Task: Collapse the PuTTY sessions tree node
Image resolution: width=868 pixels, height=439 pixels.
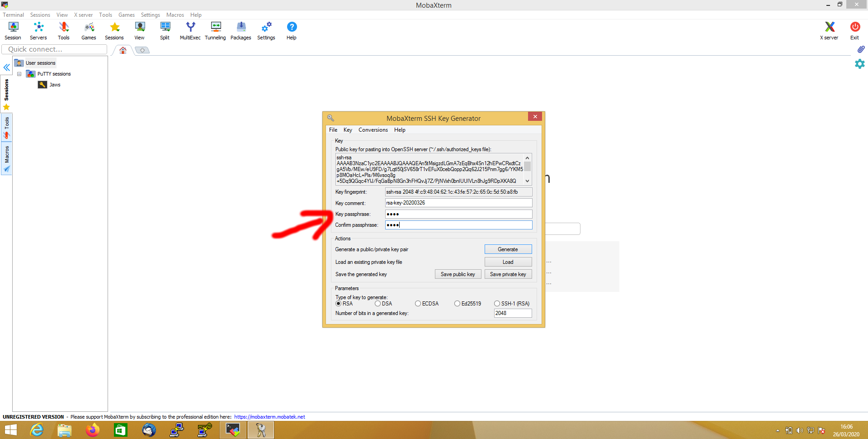Action: [x=19, y=74]
